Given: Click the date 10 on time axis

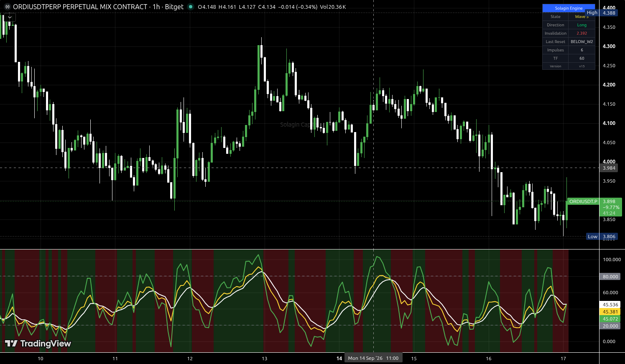Looking at the screenshot, I should [41, 359].
